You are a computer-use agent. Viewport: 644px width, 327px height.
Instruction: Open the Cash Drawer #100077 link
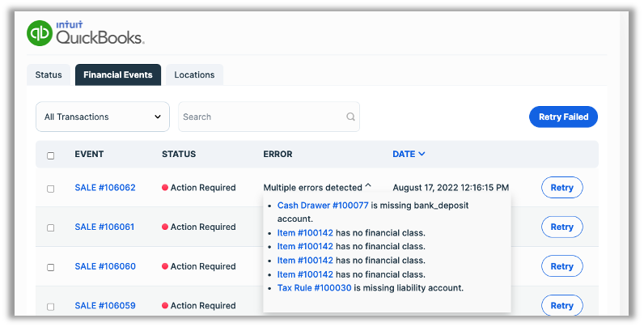click(323, 206)
